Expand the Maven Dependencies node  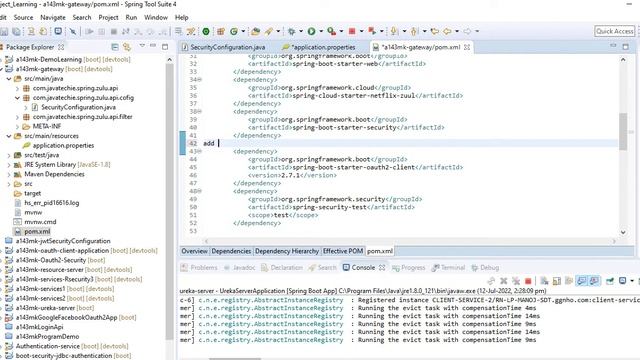coord(9,174)
